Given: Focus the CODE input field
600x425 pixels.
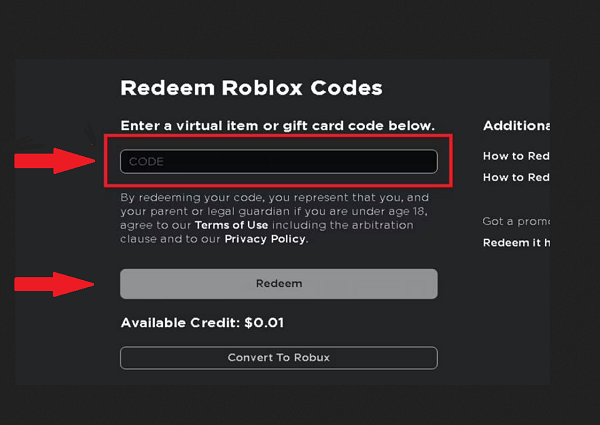Looking at the screenshot, I should (279, 161).
